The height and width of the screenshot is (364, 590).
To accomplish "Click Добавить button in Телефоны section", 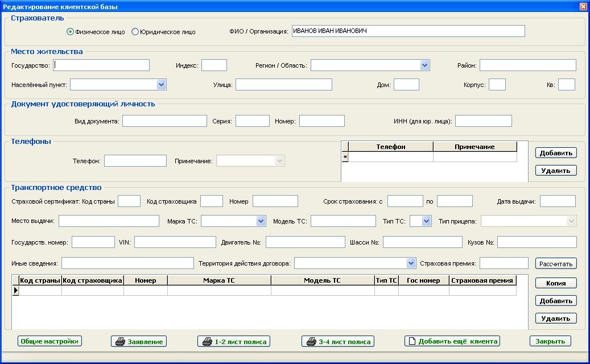I will [x=556, y=153].
